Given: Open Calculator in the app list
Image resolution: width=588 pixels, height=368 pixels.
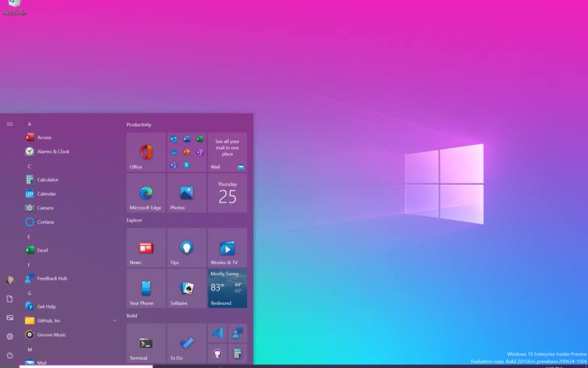Looking at the screenshot, I should coord(71,180).
